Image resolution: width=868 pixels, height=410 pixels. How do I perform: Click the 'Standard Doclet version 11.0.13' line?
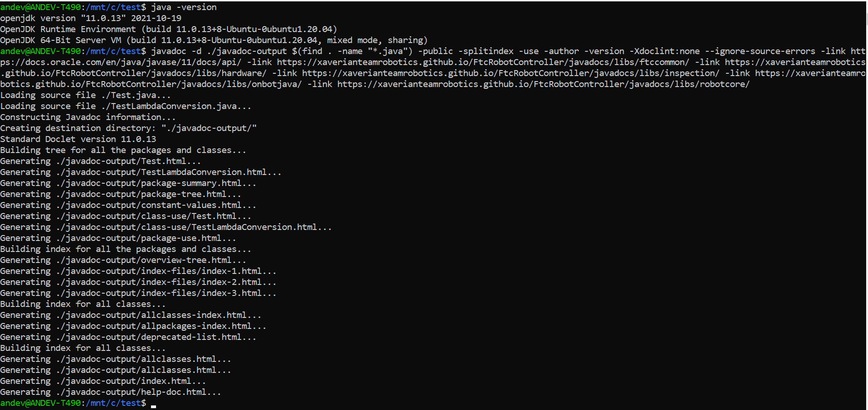(x=78, y=139)
